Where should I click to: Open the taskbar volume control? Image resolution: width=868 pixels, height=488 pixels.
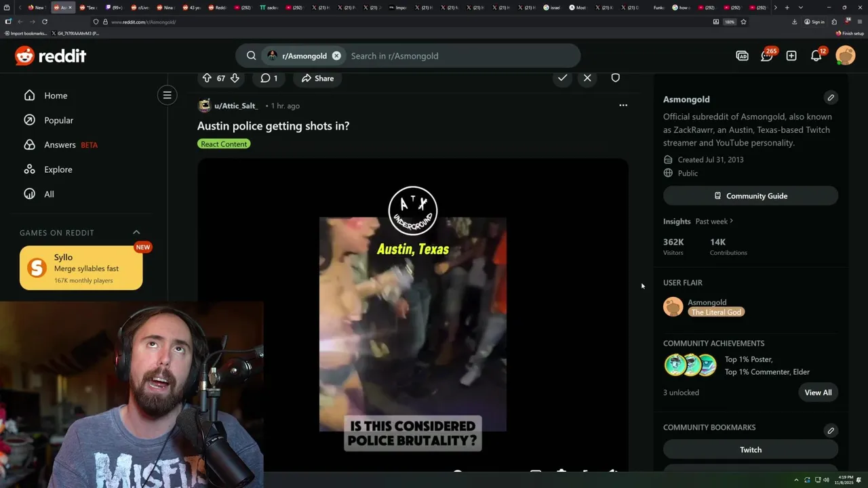(826, 480)
